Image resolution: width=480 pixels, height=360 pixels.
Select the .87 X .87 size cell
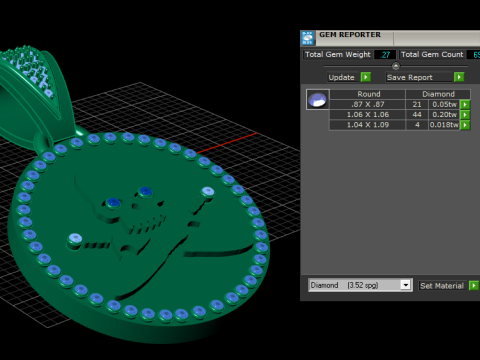pyautogui.click(x=368, y=104)
